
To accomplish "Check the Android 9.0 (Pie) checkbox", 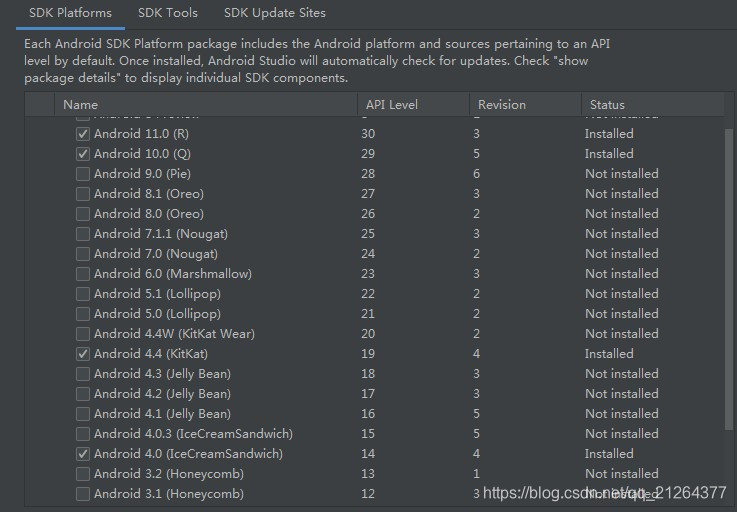I will [x=83, y=174].
